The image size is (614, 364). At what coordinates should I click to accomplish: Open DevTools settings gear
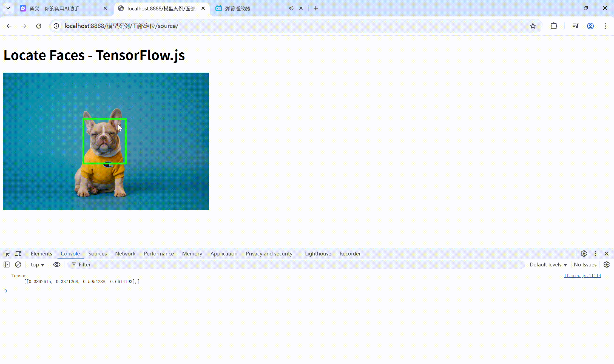click(x=584, y=254)
